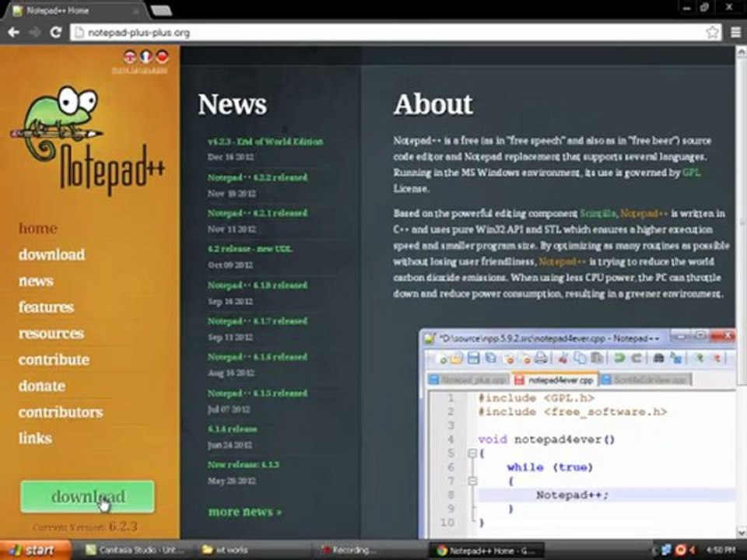This screenshot has height=560, width=747.
Task: Open the Chrome hamburger menu
Action: [735, 33]
